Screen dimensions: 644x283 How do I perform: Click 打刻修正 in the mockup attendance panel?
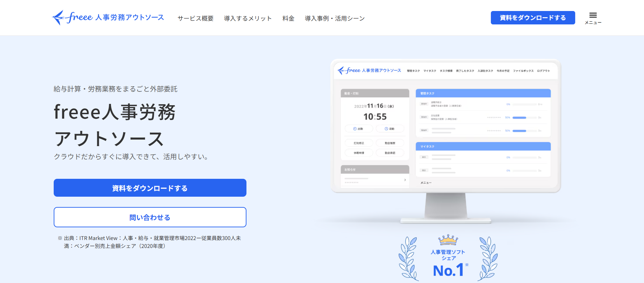359,143
